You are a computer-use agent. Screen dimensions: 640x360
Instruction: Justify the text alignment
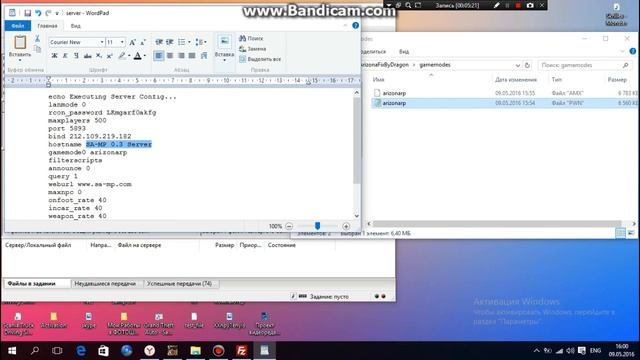192,56
